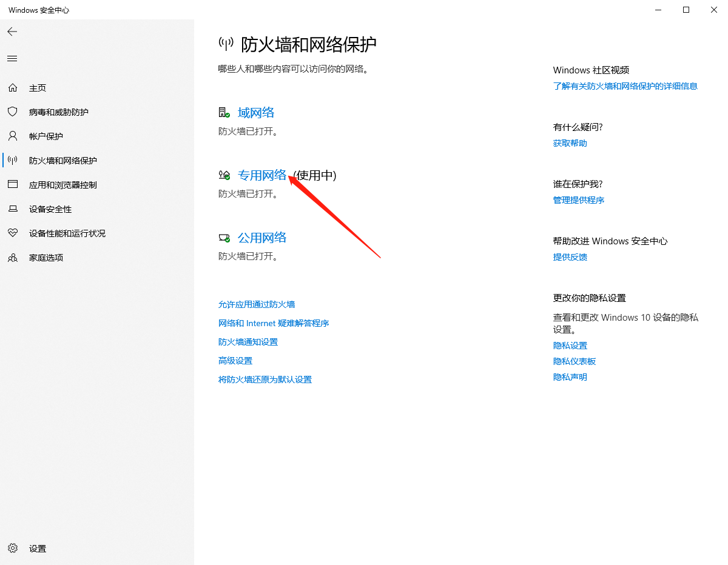The width and height of the screenshot is (728, 565).
Task: Open 隐私仪表板 link
Action: [575, 361]
